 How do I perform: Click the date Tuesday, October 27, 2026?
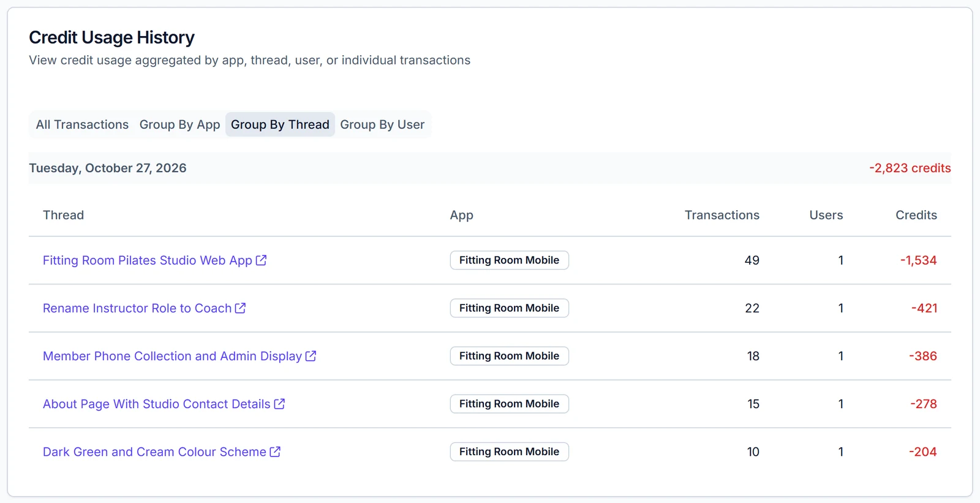[x=108, y=168]
